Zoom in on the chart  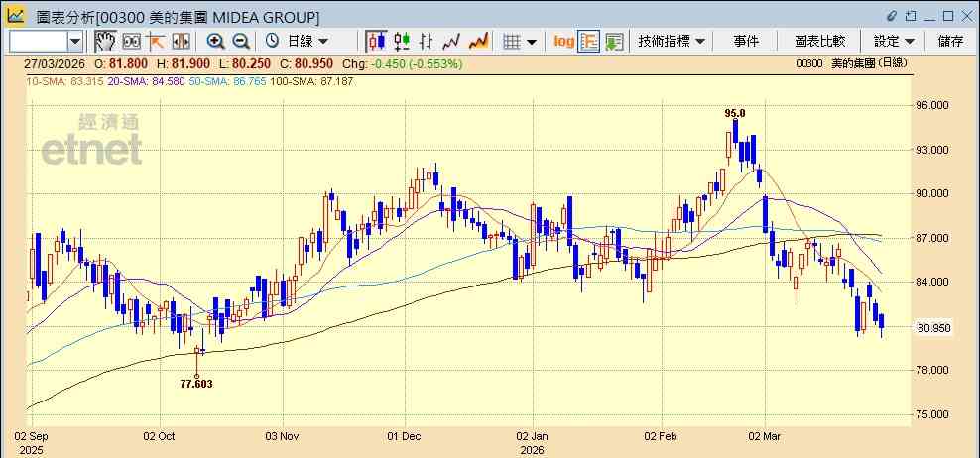tap(215, 42)
